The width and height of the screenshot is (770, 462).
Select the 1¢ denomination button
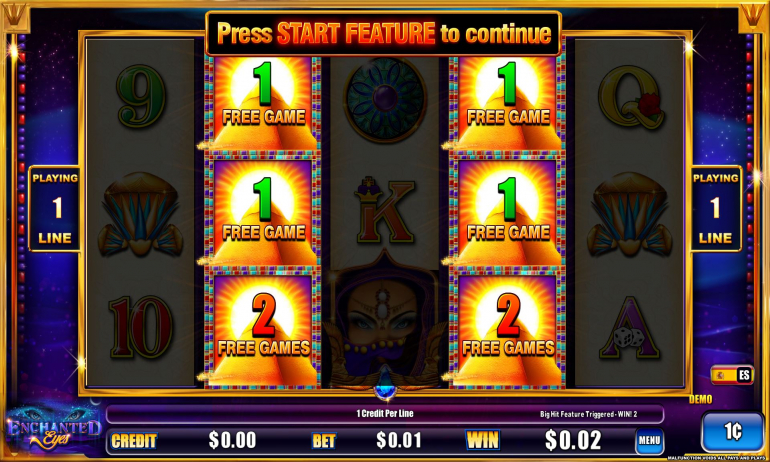tap(732, 432)
